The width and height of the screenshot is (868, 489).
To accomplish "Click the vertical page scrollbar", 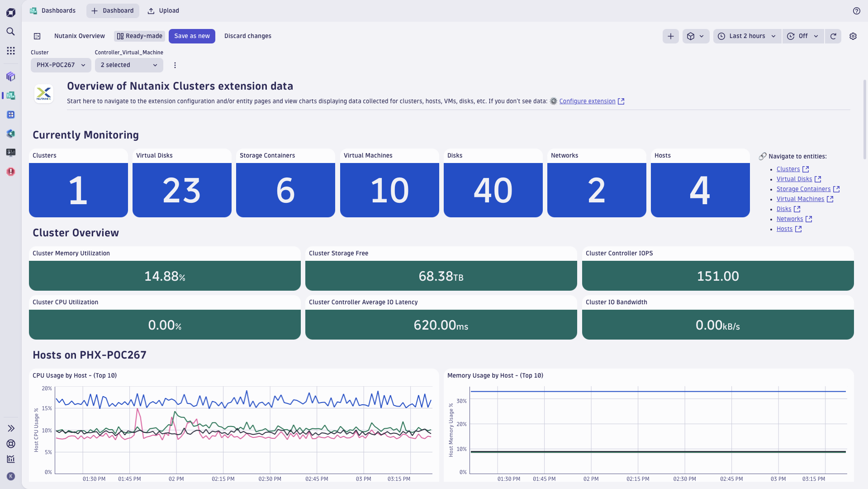I will (865, 120).
